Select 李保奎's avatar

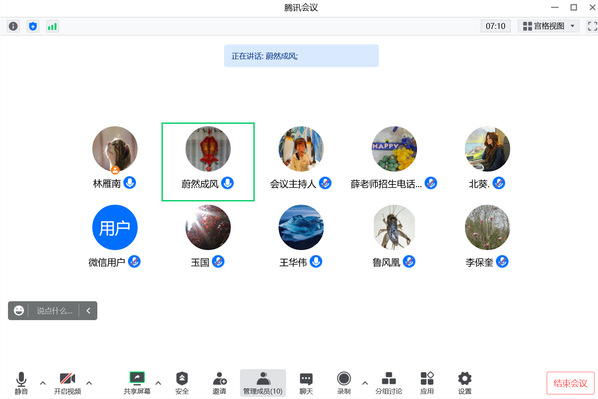487,227
